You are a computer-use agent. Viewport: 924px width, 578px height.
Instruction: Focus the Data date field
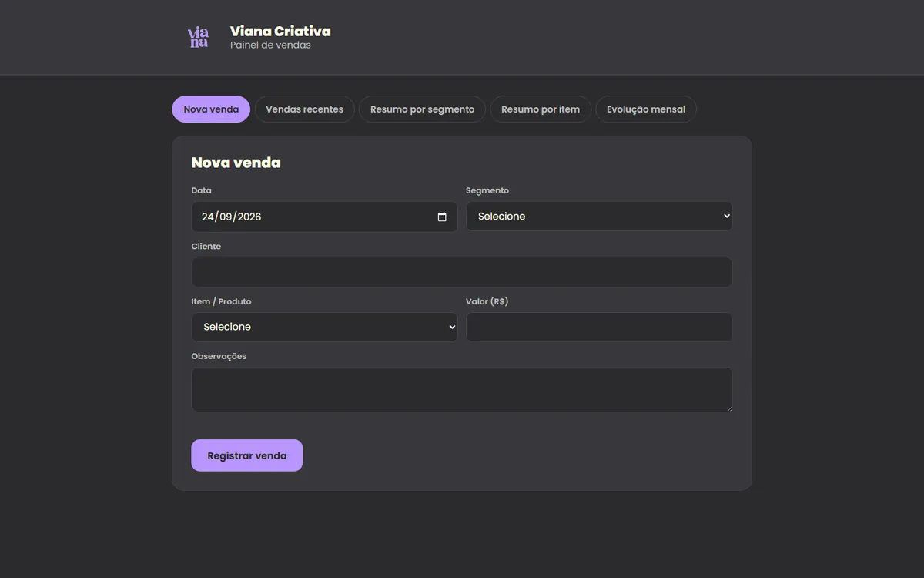(324, 217)
